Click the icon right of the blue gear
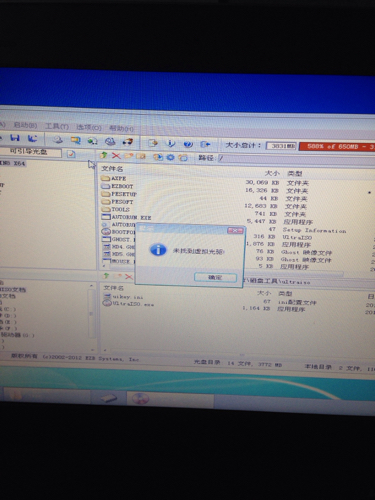The width and height of the screenshot is (375, 500). [183, 158]
